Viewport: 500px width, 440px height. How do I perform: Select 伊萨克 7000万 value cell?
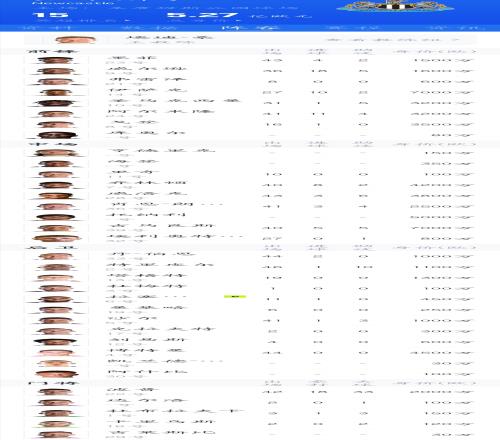click(x=441, y=92)
